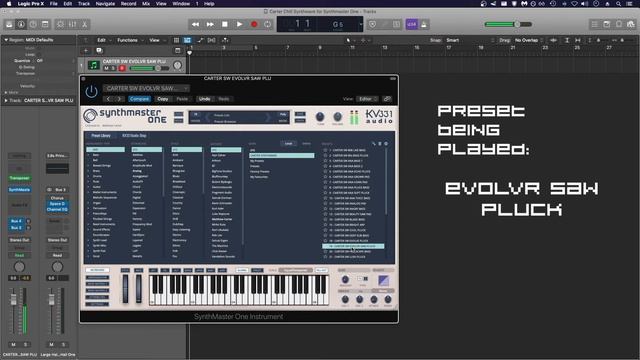Favorite preset 1 with its star icon
The image size is (640, 360).
(325, 150)
